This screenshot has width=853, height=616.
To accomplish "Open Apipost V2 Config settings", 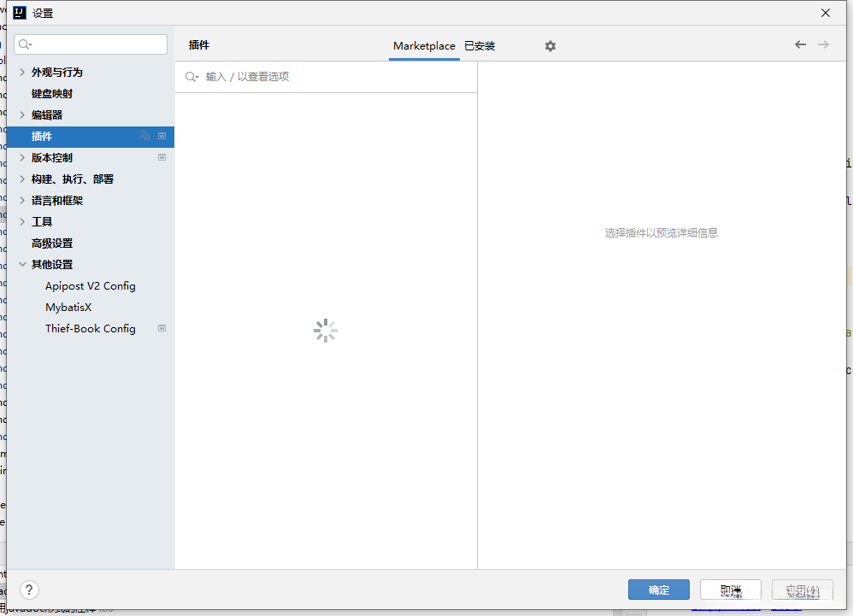I will click(90, 285).
